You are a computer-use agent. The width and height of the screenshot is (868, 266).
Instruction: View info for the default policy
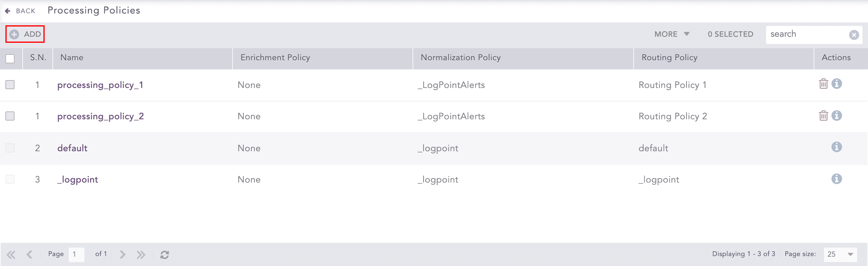(x=837, y=147)
